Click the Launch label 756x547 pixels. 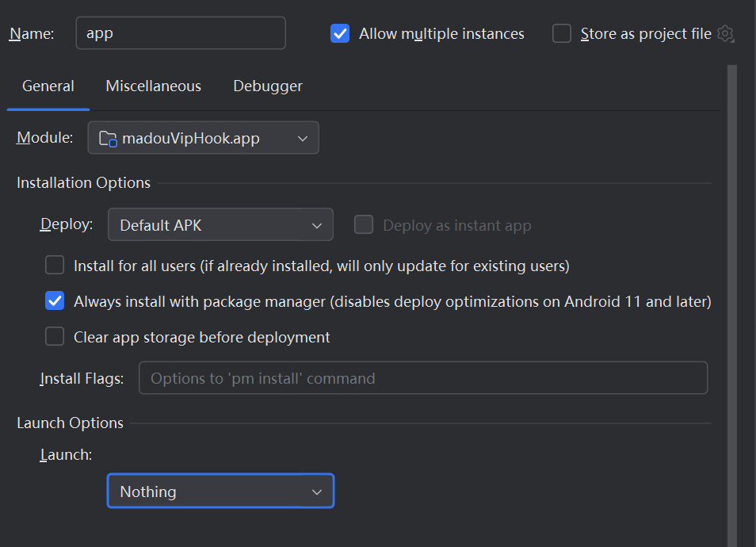point(66,454)
